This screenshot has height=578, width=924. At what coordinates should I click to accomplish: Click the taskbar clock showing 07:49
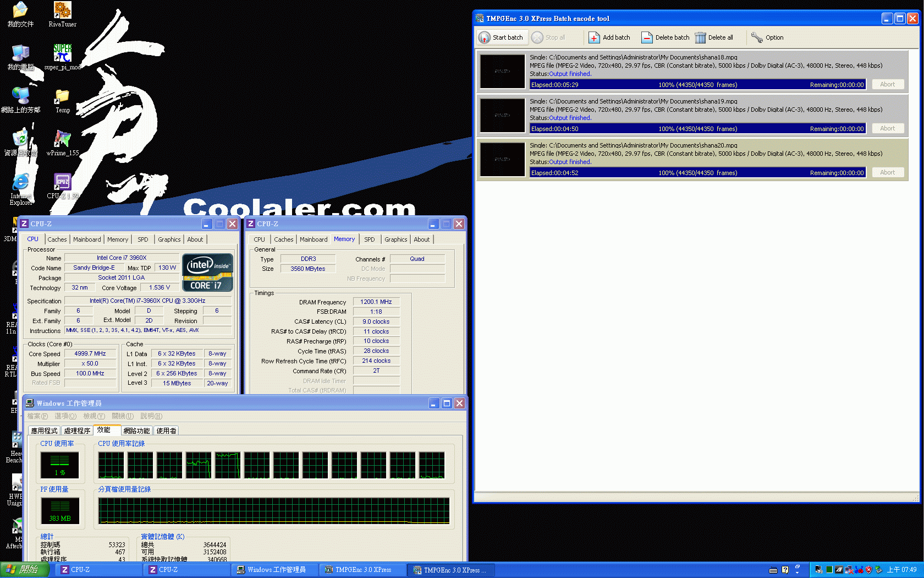click(x=902, y=570)
